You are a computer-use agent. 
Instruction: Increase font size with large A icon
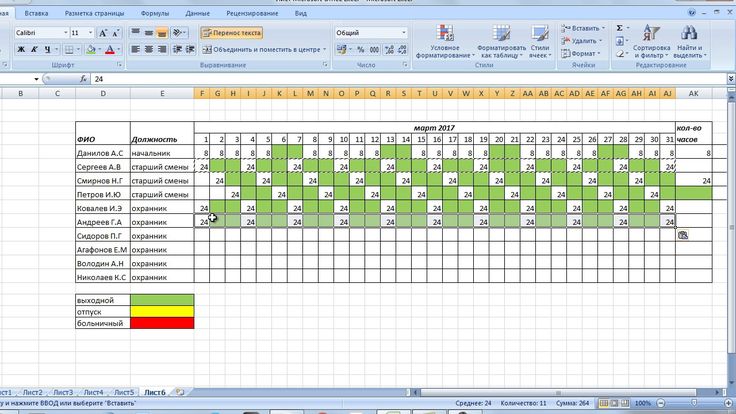102,33
